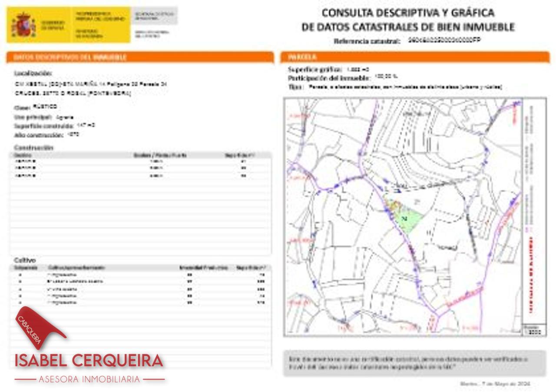Click the grey disclaimer box below the map
This screenshot has width=556, height=392.
pyautogui.click(x=414, y=363)
